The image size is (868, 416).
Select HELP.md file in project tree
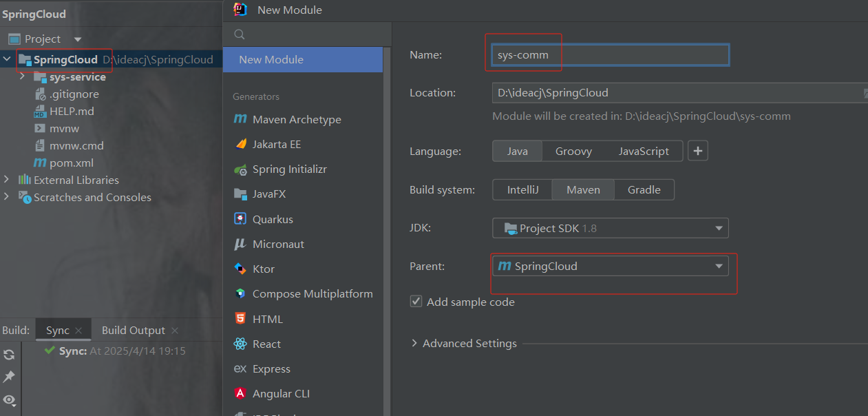64,111
